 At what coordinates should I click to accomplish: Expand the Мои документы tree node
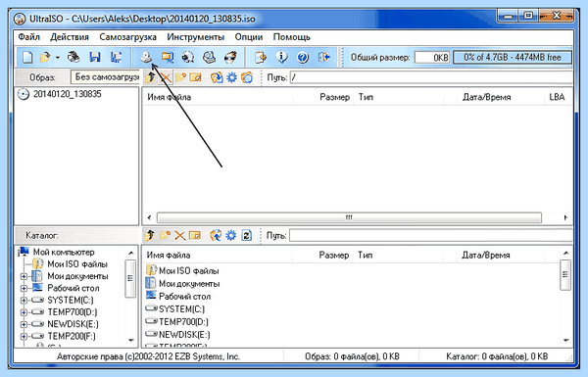click(x=24, y=276)
